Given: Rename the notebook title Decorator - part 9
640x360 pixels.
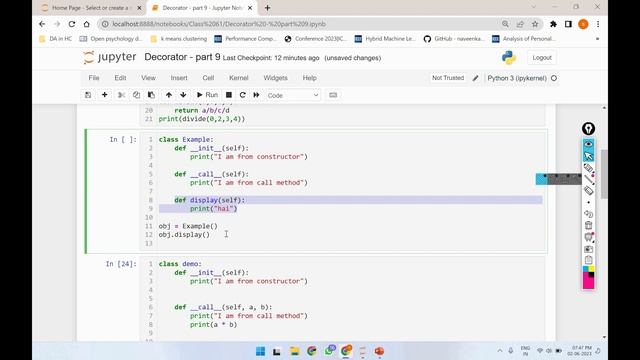Looking at the screenshot, I should click(x=182, y=57).
